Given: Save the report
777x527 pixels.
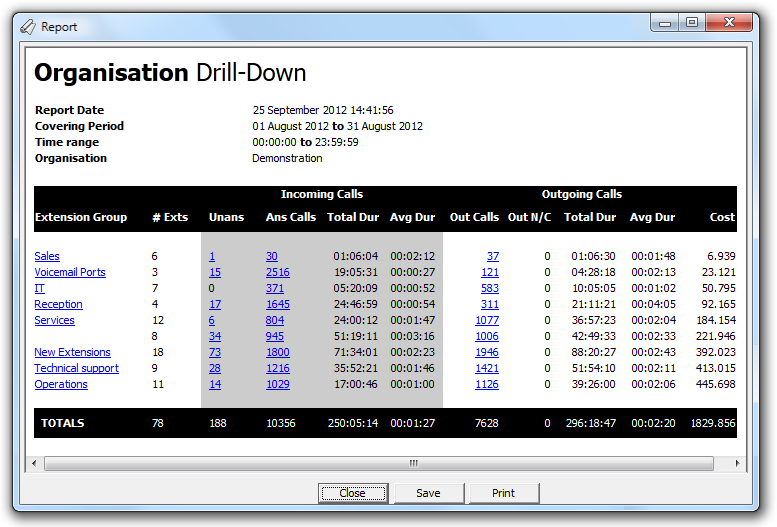Looking at the screenshot, I should pyautogui.click(x=429, y=493).
